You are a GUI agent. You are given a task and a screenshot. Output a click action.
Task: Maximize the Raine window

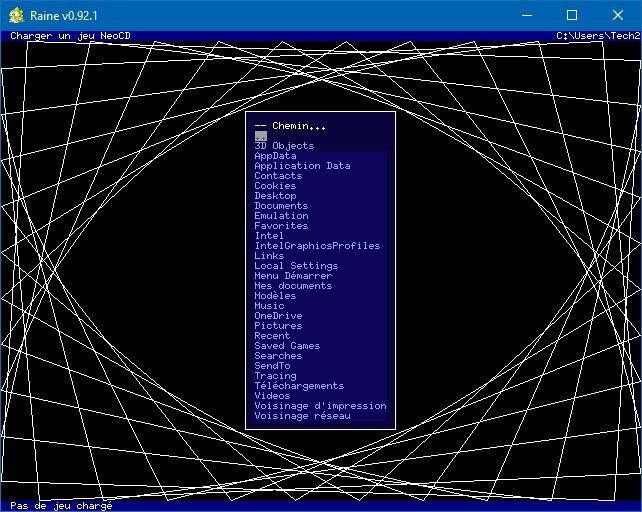[572, 16]
